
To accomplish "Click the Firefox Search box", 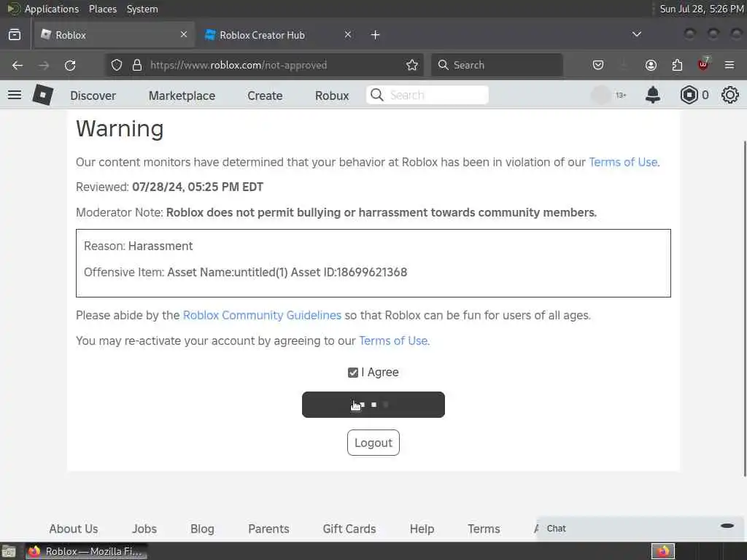I will [x=497, y=65].
